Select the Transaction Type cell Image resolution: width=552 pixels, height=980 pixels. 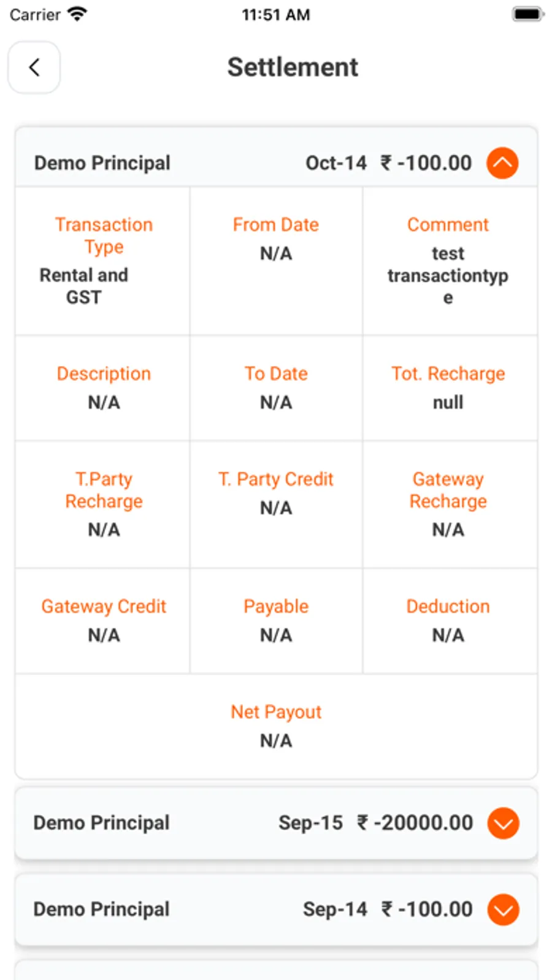click(x=103, y=261)
